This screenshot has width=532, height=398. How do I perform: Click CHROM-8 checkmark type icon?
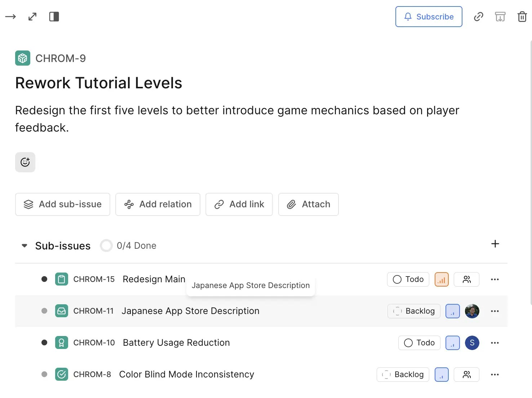point(62,375)
